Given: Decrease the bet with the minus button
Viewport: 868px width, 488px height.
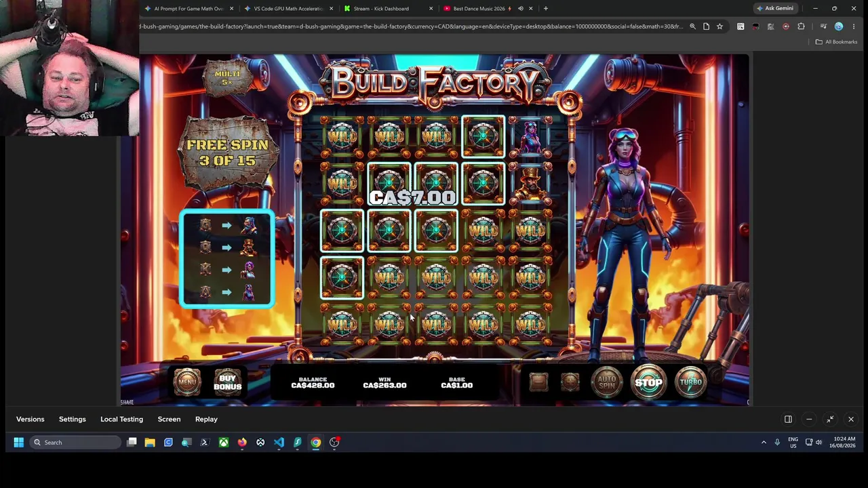Looking at the screenshot, I should tap(538, 382).
